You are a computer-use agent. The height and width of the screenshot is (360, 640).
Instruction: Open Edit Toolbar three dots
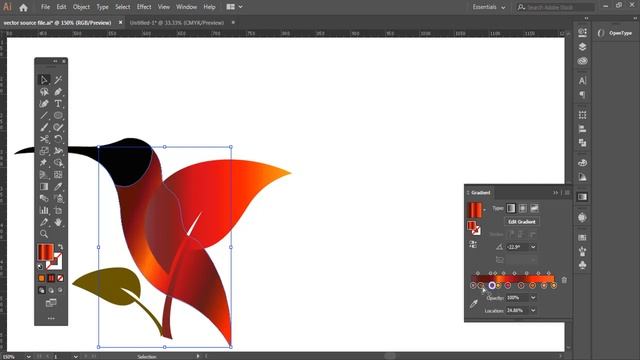51,318
